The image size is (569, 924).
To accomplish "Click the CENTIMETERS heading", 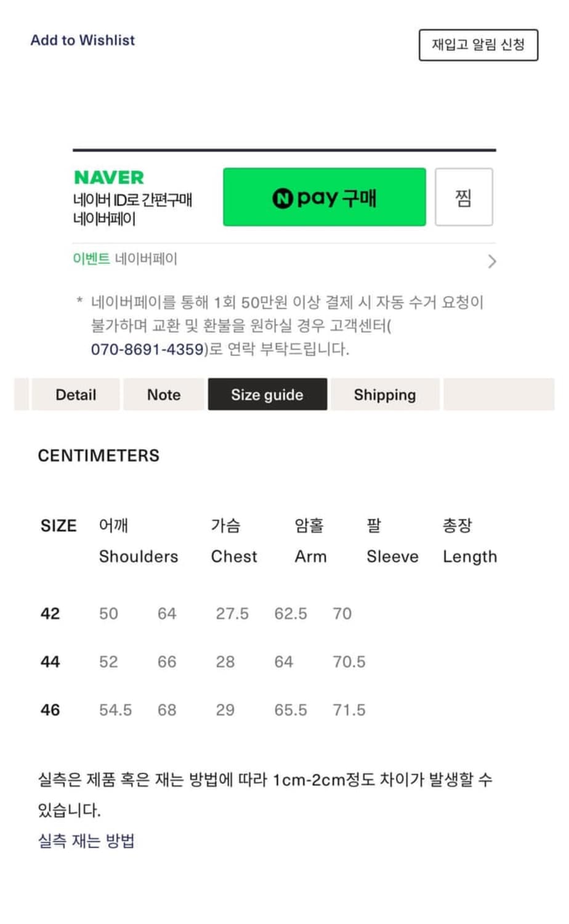I will (x=99, y=456).
